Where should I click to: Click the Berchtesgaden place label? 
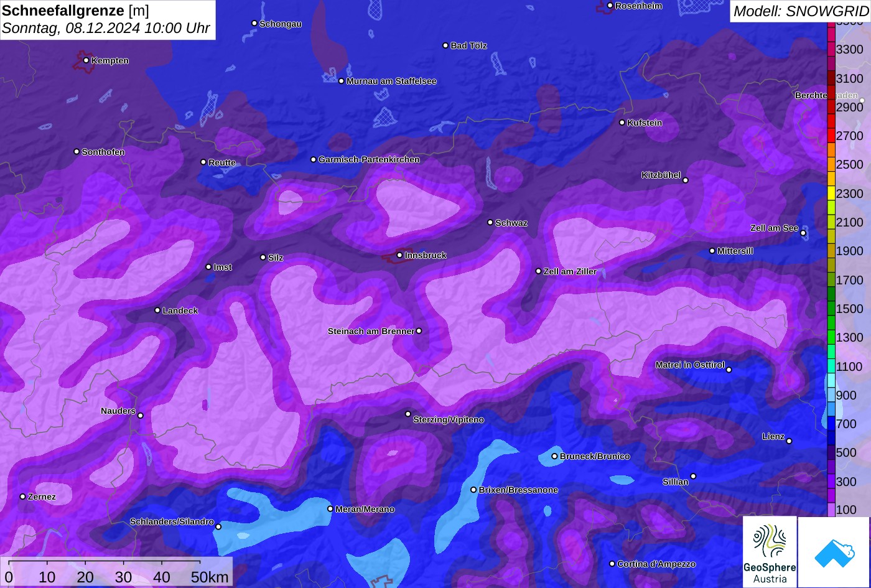(826, 95)
